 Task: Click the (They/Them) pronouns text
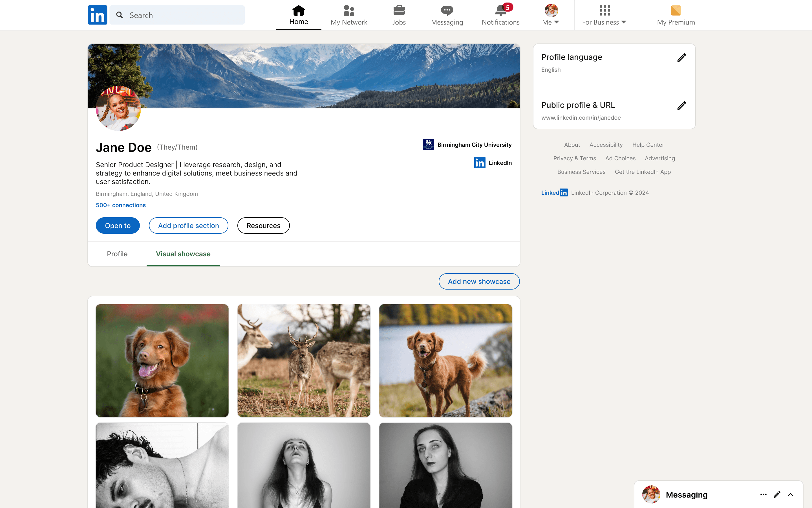pos(177,147)
